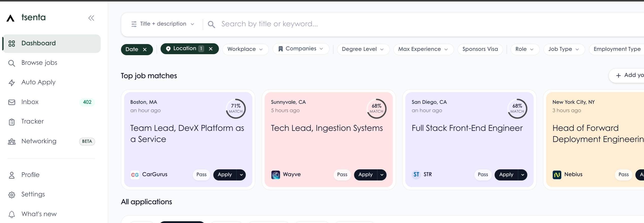Expand the Workplace filter dropdown
Image resolution: width=644 pixels, height=223 pixels.
(x=245, y=49)
